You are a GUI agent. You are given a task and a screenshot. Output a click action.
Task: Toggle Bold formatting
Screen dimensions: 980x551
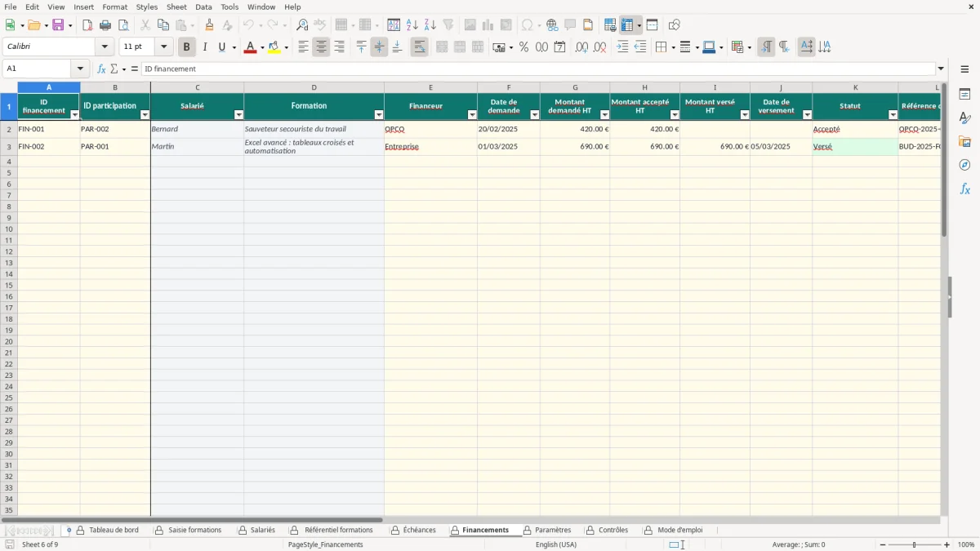click(187, 47)
